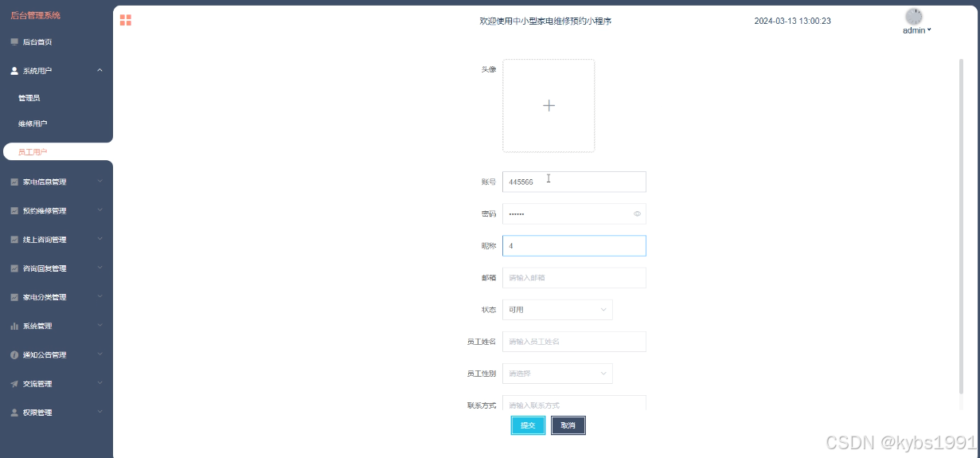Click the admin avatar image
The height and width of the screenshot is (458, 980).
click(x=914, y=16)
